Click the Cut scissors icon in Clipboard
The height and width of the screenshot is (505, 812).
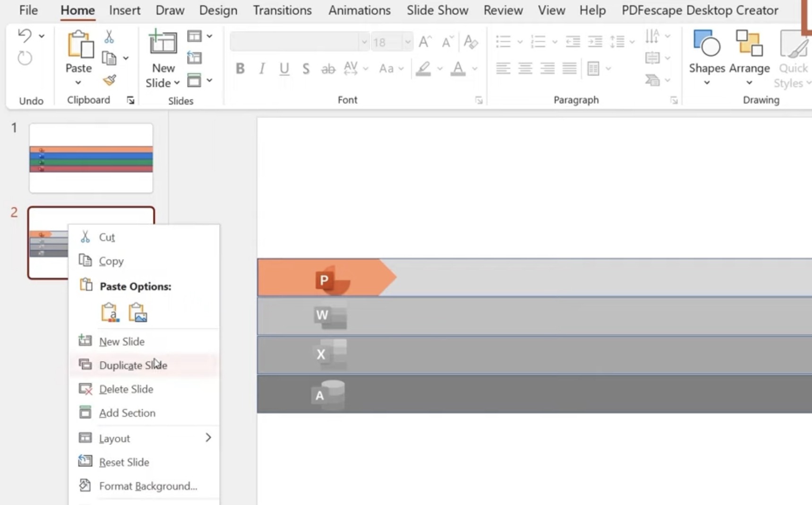[109, 36]
